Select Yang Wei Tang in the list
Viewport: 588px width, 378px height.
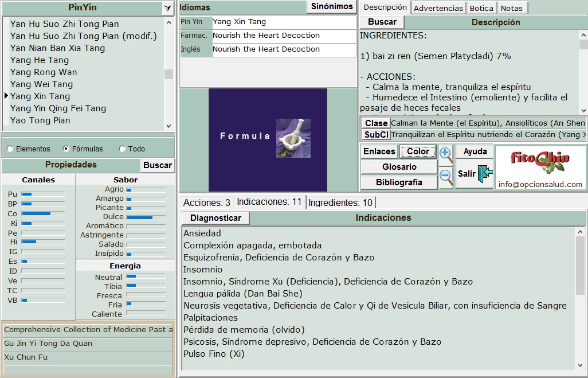[x=42, y=84]
